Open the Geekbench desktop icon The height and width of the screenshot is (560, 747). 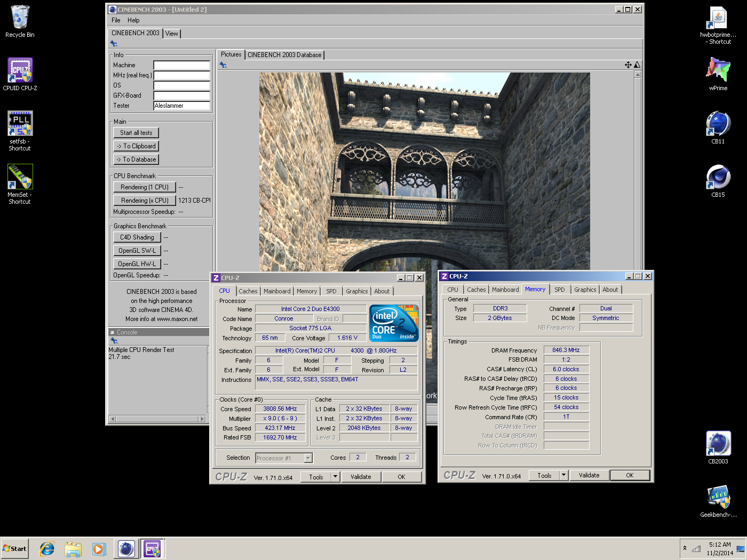718,501
